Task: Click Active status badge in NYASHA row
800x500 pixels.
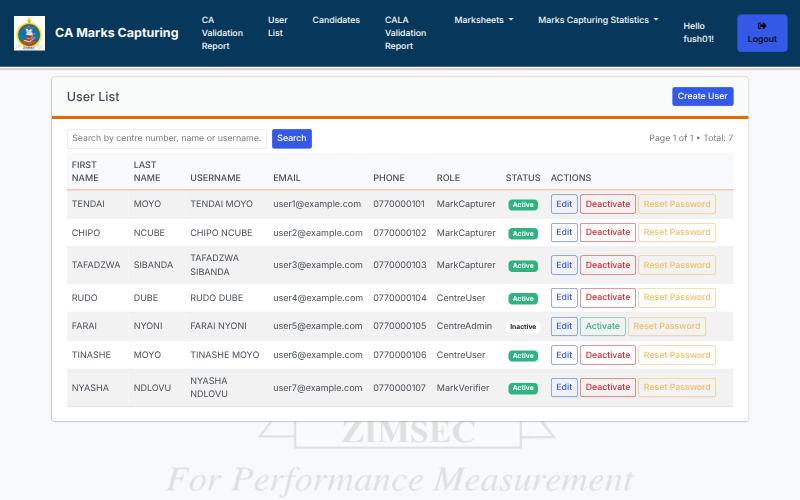Action: [x=523, y=388]
